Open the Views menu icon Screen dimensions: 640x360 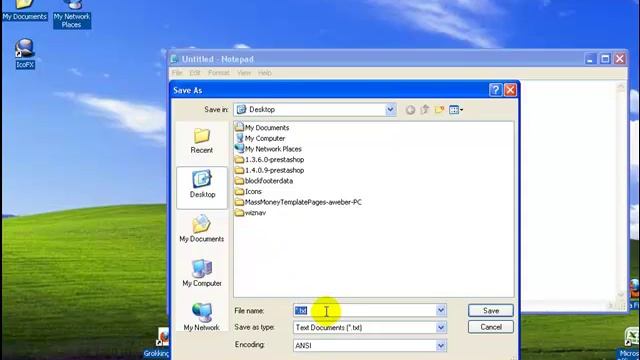[456, 109]
